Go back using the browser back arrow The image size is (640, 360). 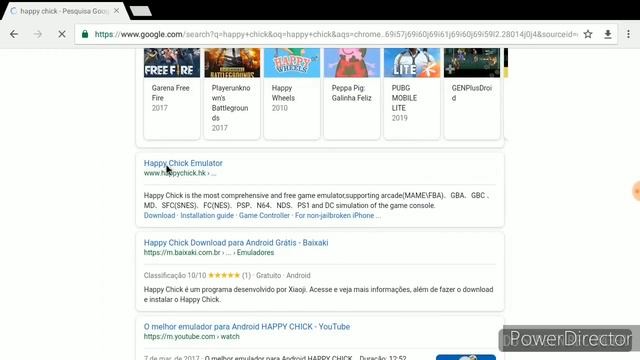click(x=14, y=34)
